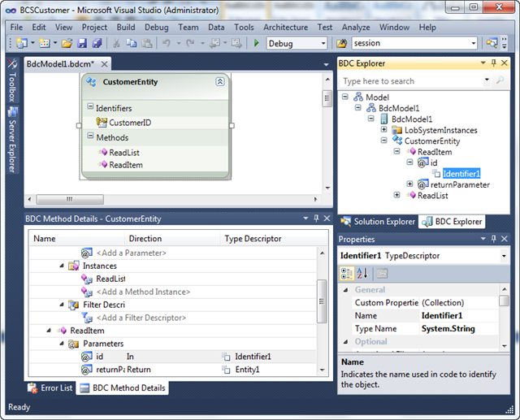Viewport: 520px width, 420px height.
Task: Expand the LobSystemInstances tree node
Action: [383, 129]
